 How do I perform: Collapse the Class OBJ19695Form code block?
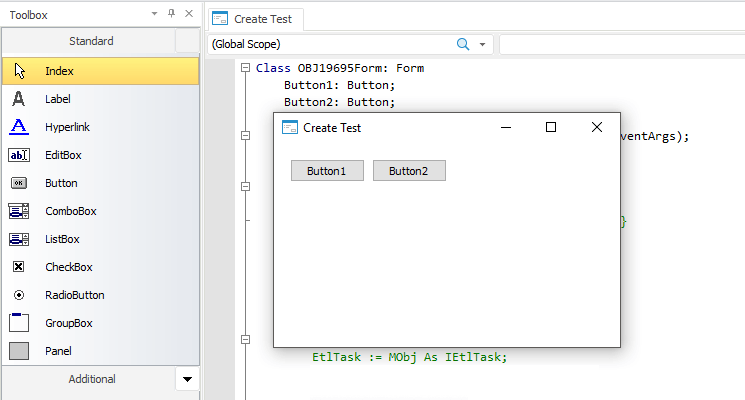coord(246,68)
